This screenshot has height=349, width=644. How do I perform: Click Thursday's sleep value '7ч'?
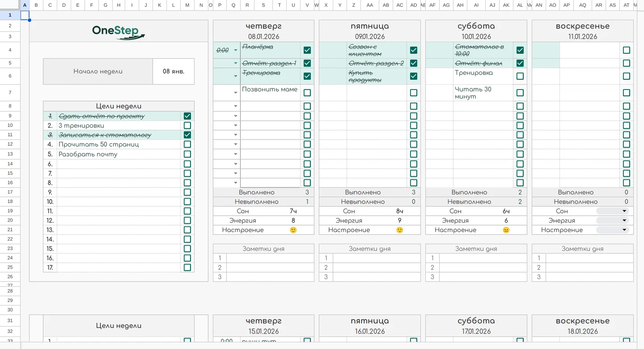pos(293,211)
